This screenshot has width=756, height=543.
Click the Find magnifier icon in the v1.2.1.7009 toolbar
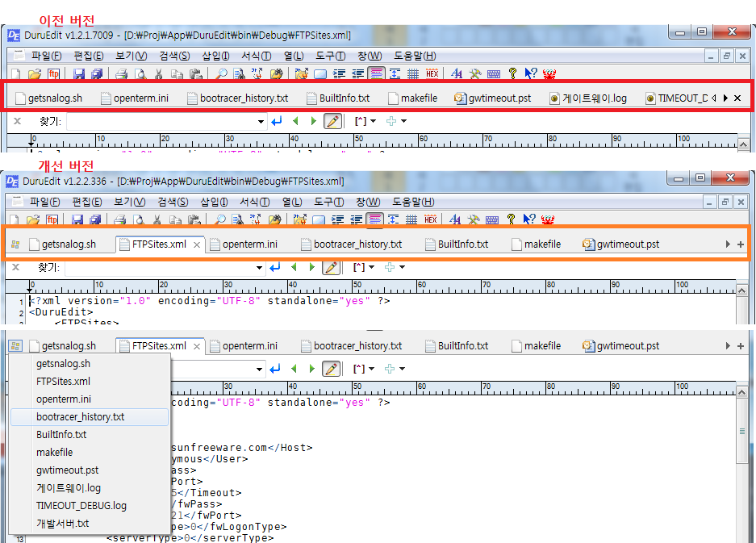[221, 73]
